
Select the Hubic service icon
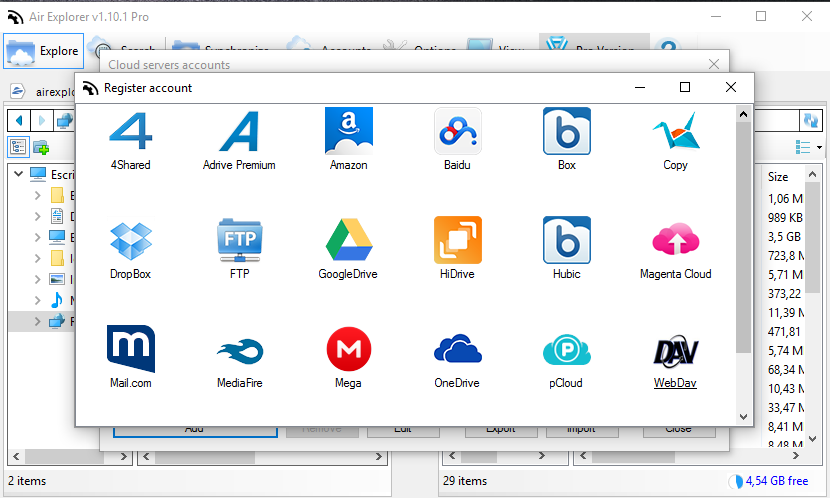click(566, 240)
